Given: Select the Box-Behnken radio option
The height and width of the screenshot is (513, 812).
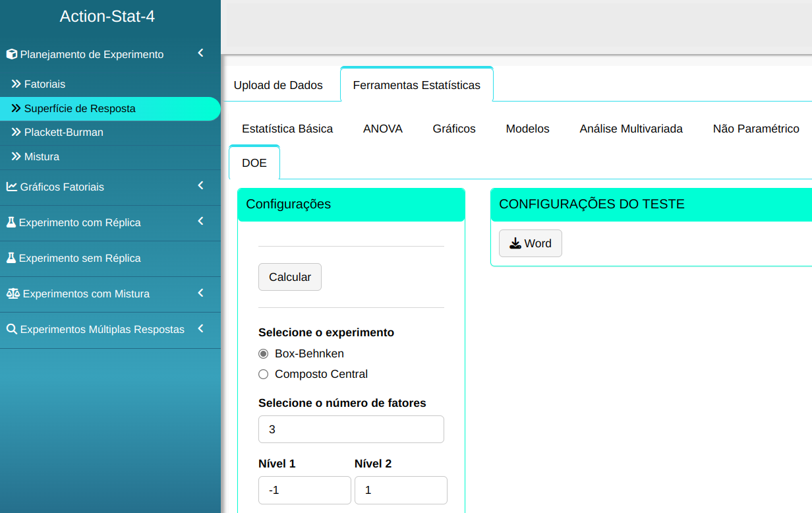Looking at the screenshot, I should (x=264, y=353).
